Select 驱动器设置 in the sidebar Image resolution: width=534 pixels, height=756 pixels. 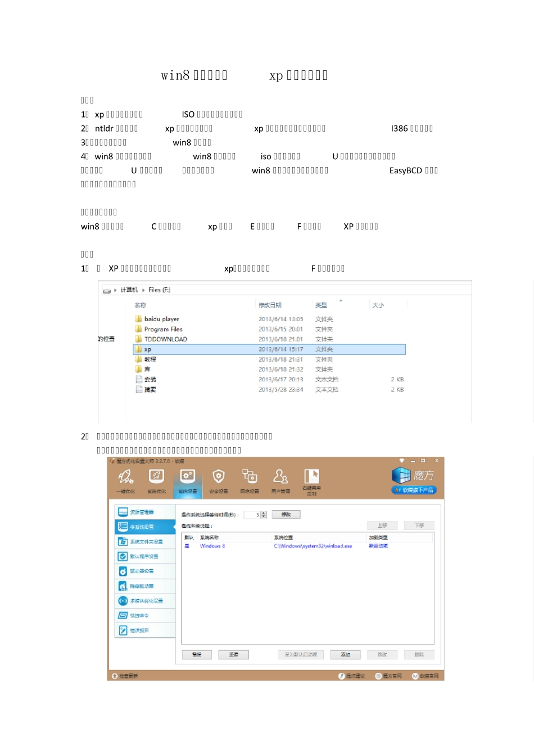[145, 571]
